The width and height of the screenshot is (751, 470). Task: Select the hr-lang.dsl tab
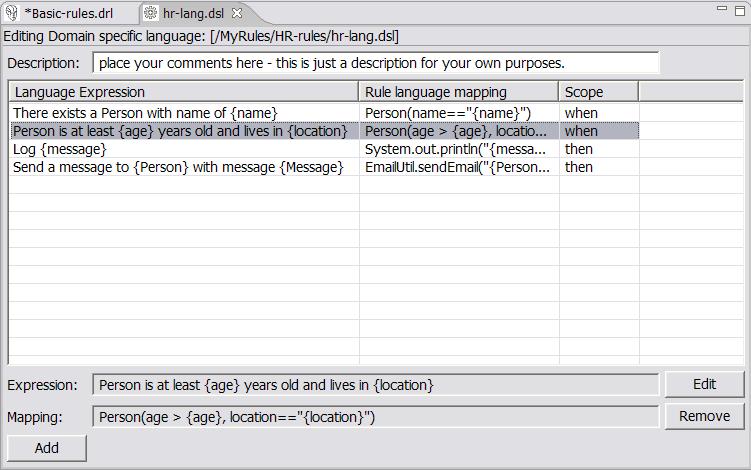click(194, 14)
